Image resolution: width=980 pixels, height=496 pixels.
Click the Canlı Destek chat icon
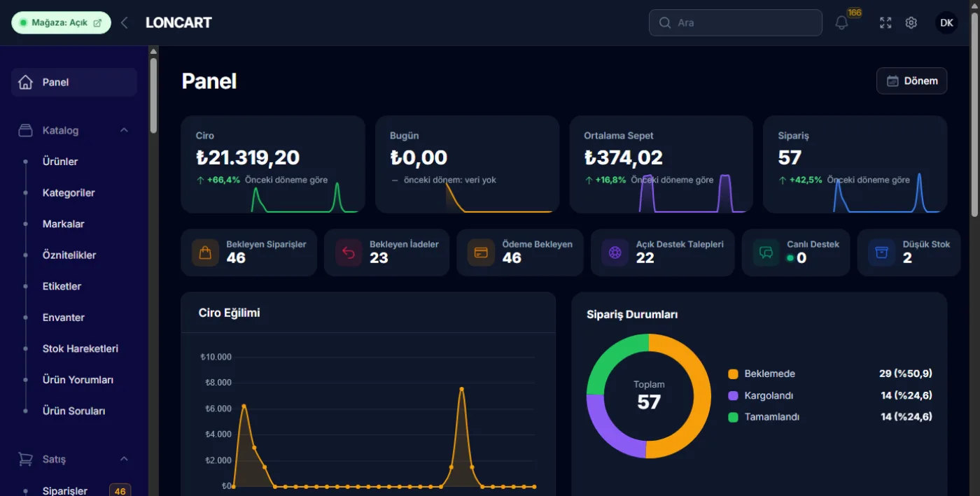[x=766, y=253]
